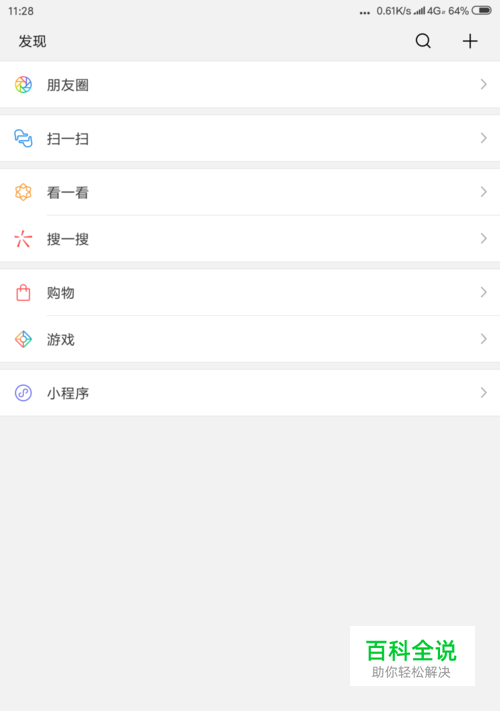Select the 看一看 menu entry
Image resolution: width=500 pixels, height=711 pixels.
[x=250, y=192]
